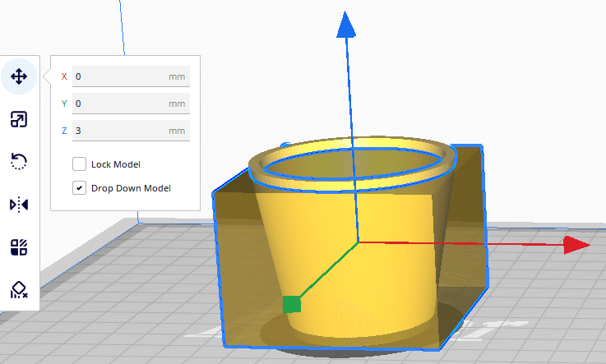Click the Z position input field
Screen dimensions: 606x364
[131, 131]
